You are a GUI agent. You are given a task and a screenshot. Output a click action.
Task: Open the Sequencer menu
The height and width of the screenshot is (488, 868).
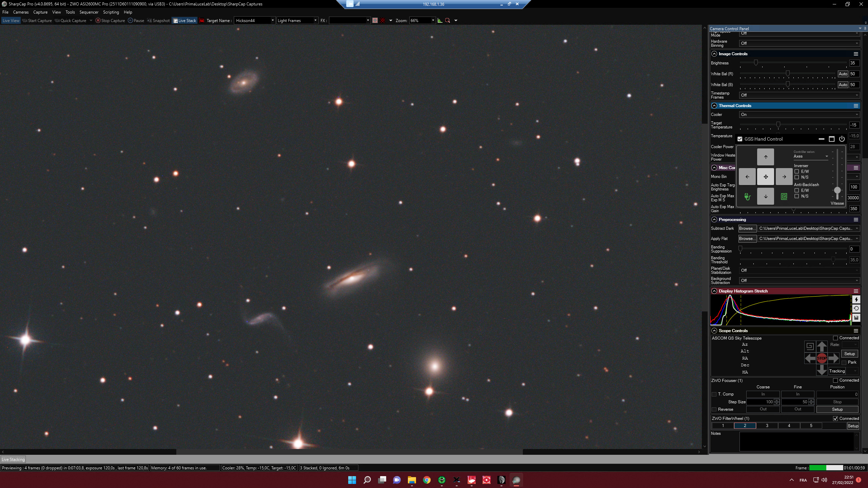[x=89, y=12]
